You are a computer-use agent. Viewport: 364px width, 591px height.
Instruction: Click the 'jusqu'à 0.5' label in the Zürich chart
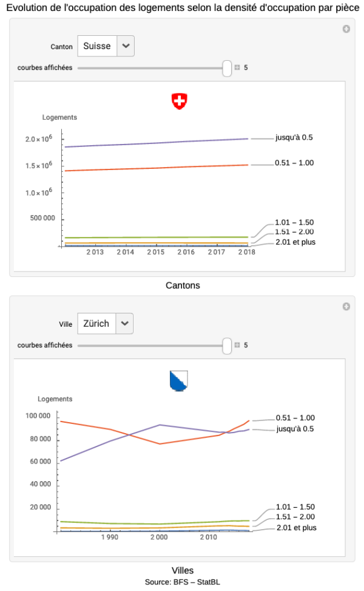point(295,429)
